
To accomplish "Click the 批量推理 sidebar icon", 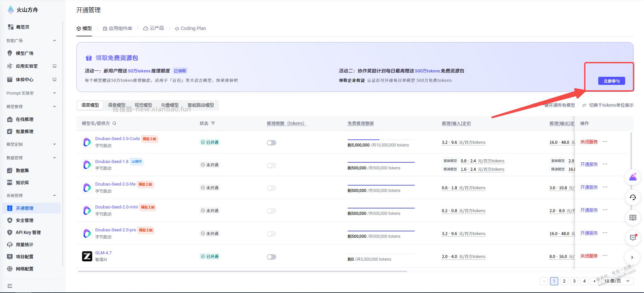I will coord(10,131).
